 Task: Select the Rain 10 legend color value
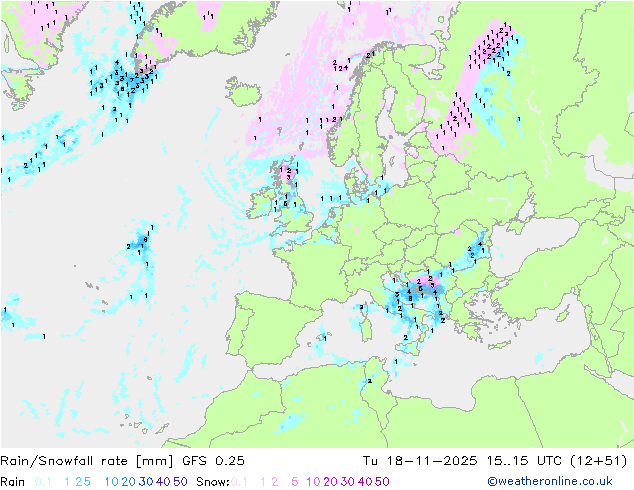[x=111, y=482]
